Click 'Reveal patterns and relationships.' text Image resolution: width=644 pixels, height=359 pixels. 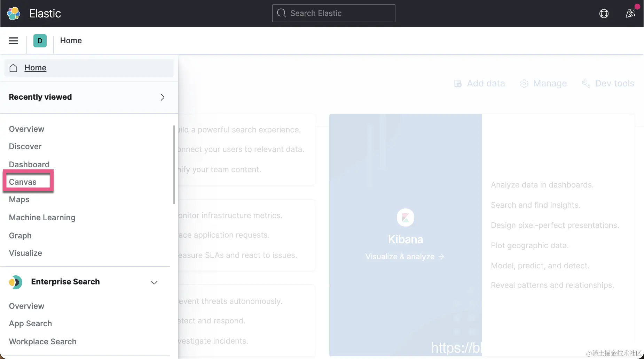pyautogui.click(x=552, y=285)
